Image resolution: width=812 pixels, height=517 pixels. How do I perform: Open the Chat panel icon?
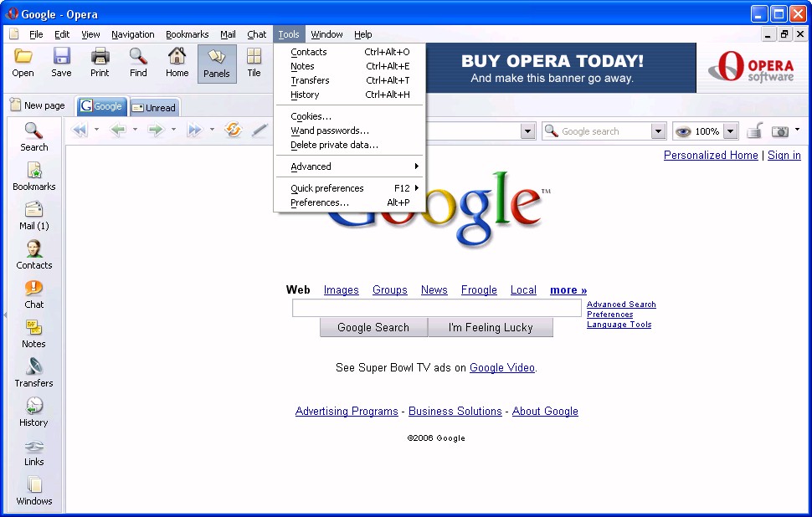(34, 288)
